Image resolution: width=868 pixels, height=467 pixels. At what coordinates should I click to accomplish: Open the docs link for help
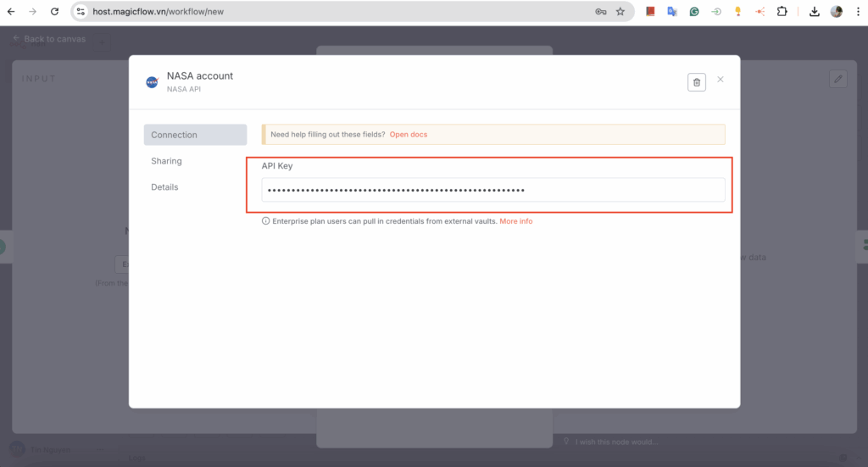click(409, 135)
